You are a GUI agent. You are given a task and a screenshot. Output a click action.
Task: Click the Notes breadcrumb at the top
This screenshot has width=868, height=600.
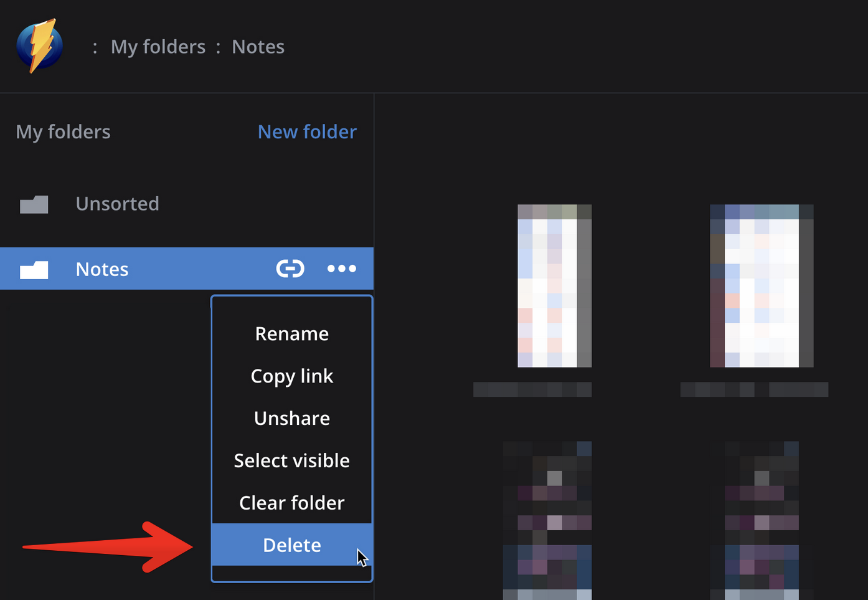click(258, 47)
